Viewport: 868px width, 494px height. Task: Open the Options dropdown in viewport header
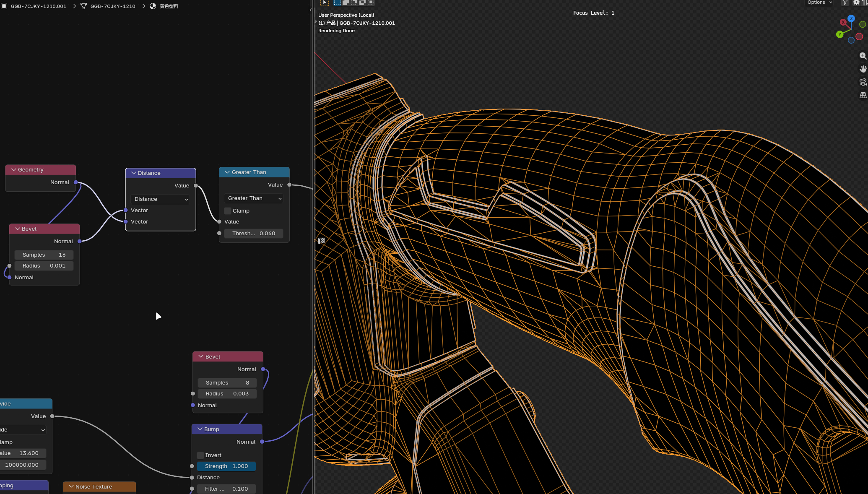click(819, 3)
